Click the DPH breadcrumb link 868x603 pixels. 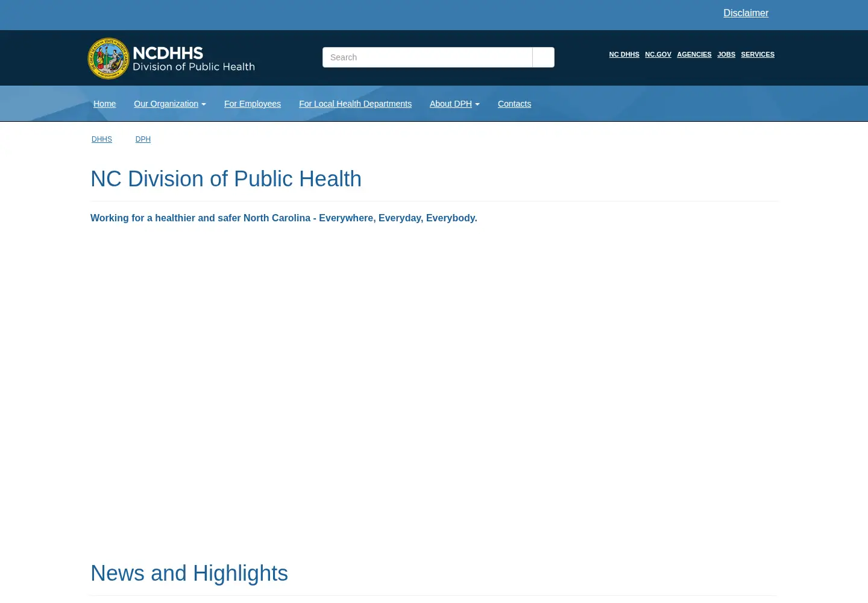click(x=143, y=139)
